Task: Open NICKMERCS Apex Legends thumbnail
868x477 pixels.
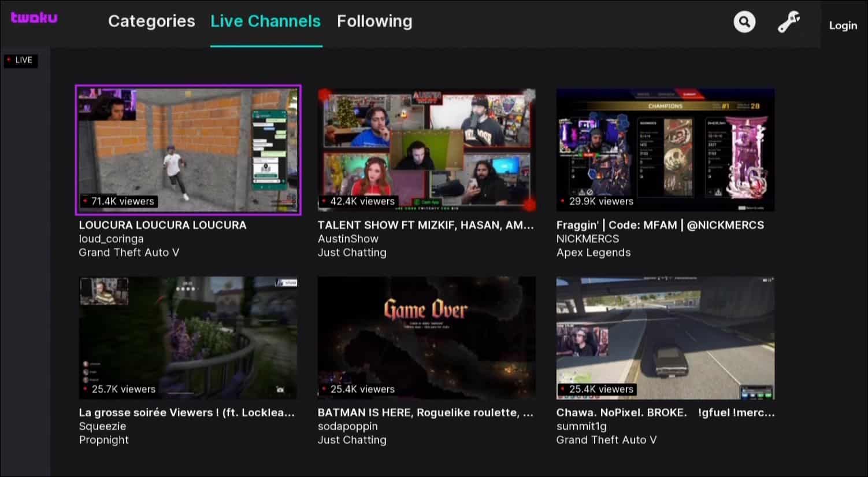Action: click(665, 150)
